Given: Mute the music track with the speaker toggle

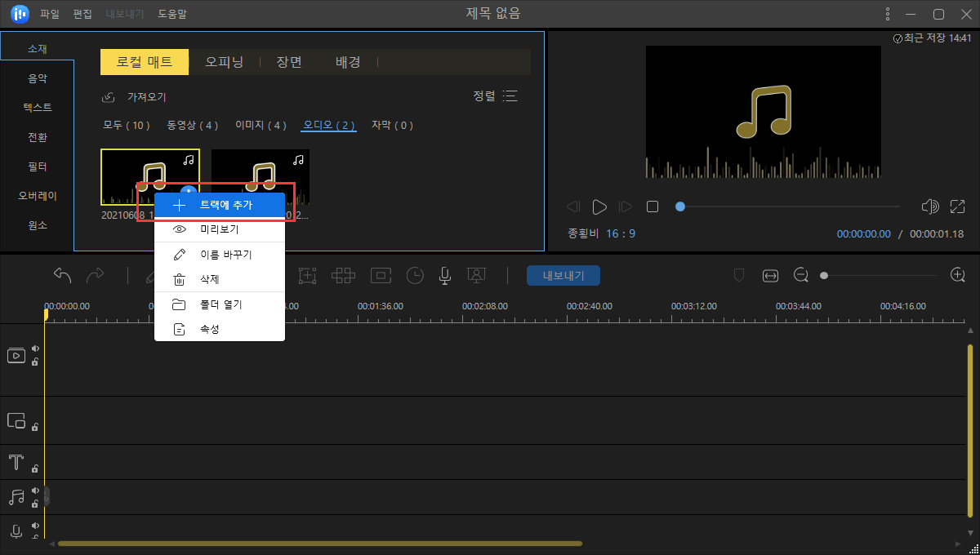Looking at the screenshot, I should [x=33, y=490].
